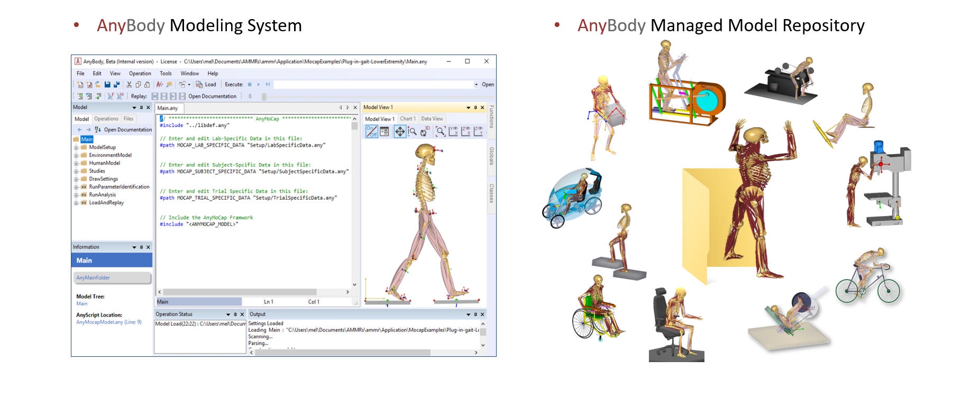This screenshot has height=405, width=980.
Task: Click the Open button next to combo box
Action: tap(488, 85)
